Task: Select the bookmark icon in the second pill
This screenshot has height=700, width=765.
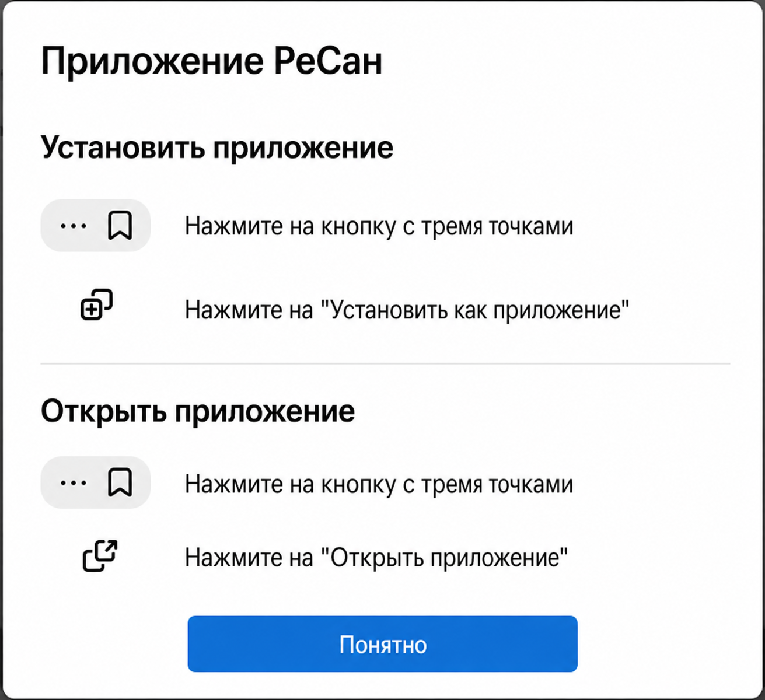Action: click(120, 482)
